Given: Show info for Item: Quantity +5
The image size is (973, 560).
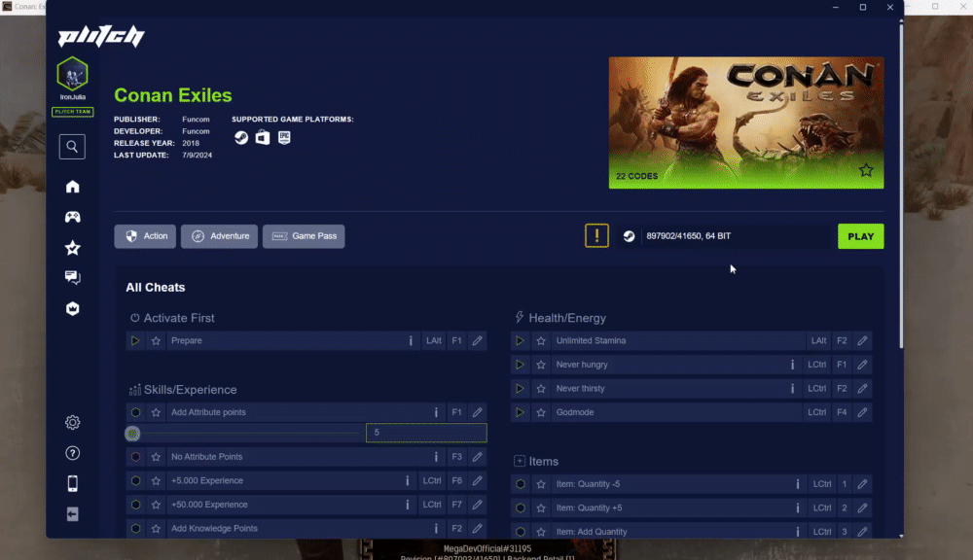Looking at the screenshot, I should 798,507.
